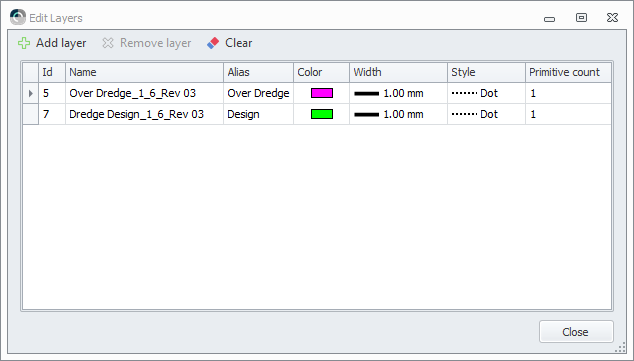
Task: Click the Color column header
Action: pos(321,72)
